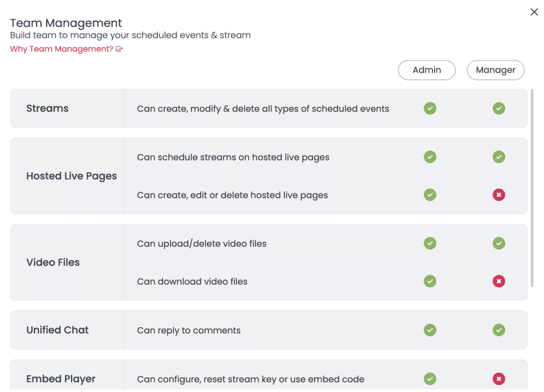The height and width of the screenshot is (392, 544).
Task: Select the Manager role button
Action: point(496,70)
